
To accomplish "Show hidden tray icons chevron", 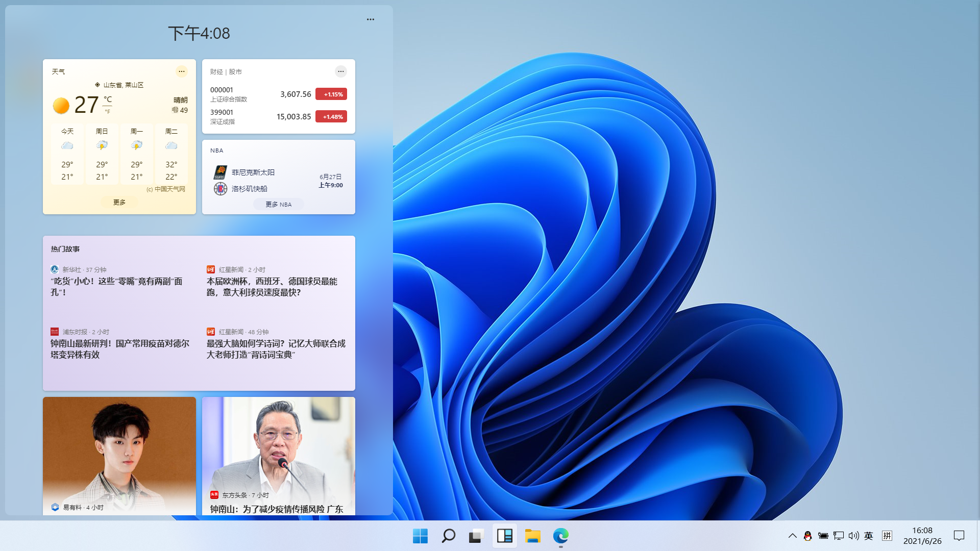I will (x=792, y=536).
